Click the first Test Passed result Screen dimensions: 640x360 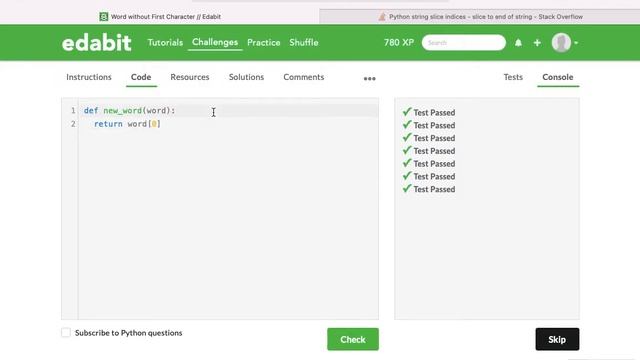coord(429,112)
